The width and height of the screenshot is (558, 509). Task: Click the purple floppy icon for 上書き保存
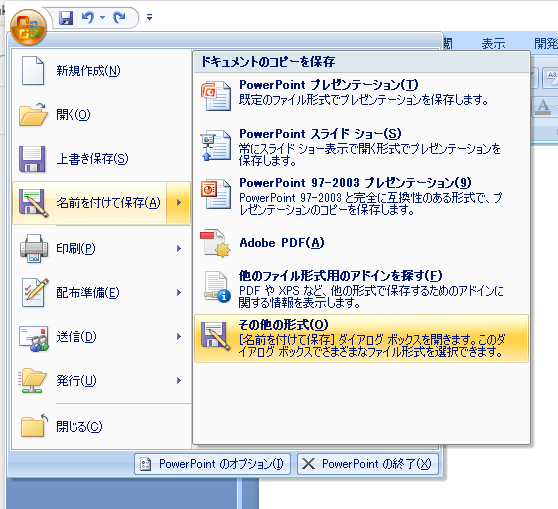[32, 159]
